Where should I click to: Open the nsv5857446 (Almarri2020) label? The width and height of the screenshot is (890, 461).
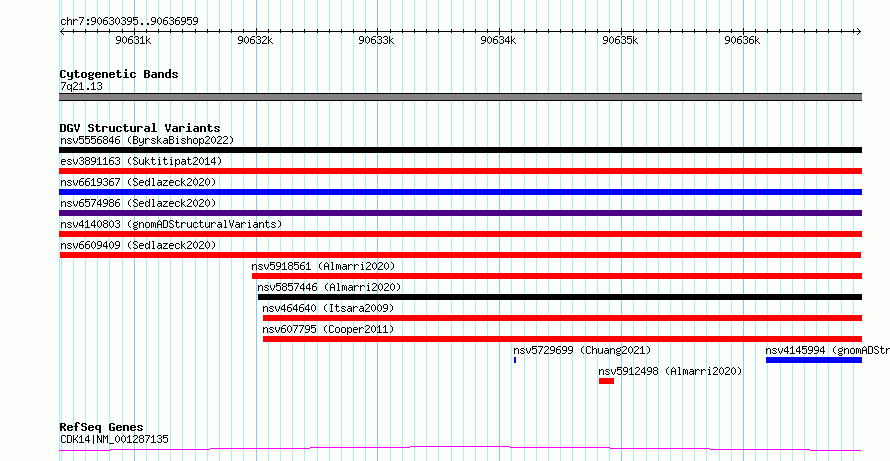(x=329, y=287)
